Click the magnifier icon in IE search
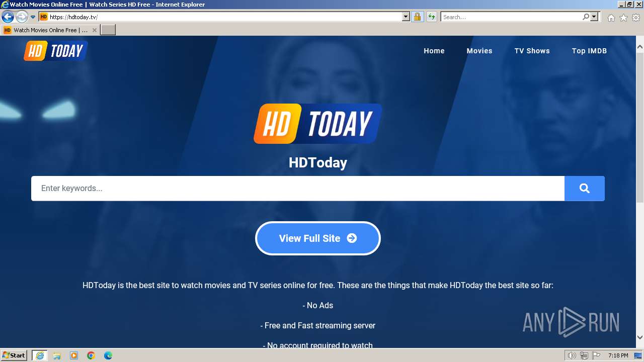Screen dimensions: 644x362 [586, 17]
